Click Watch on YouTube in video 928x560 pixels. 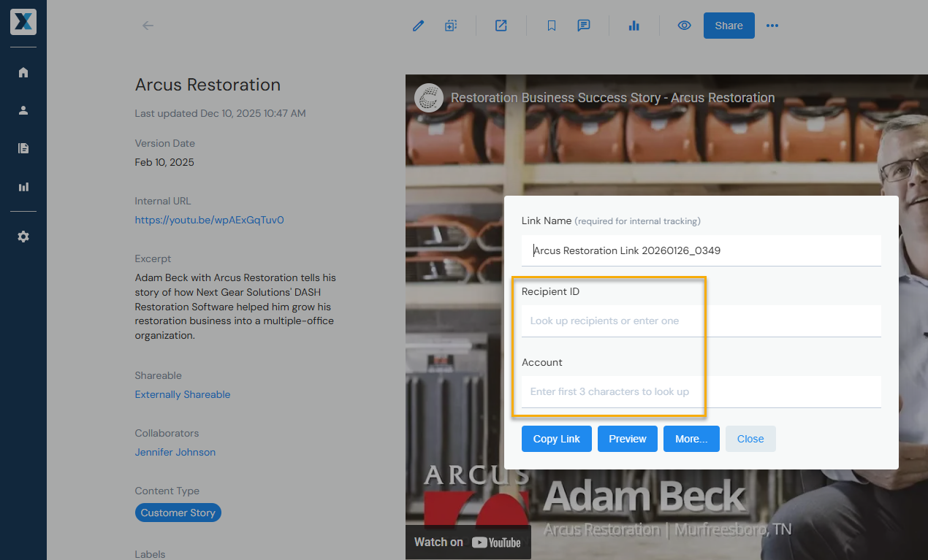[468, 542]
